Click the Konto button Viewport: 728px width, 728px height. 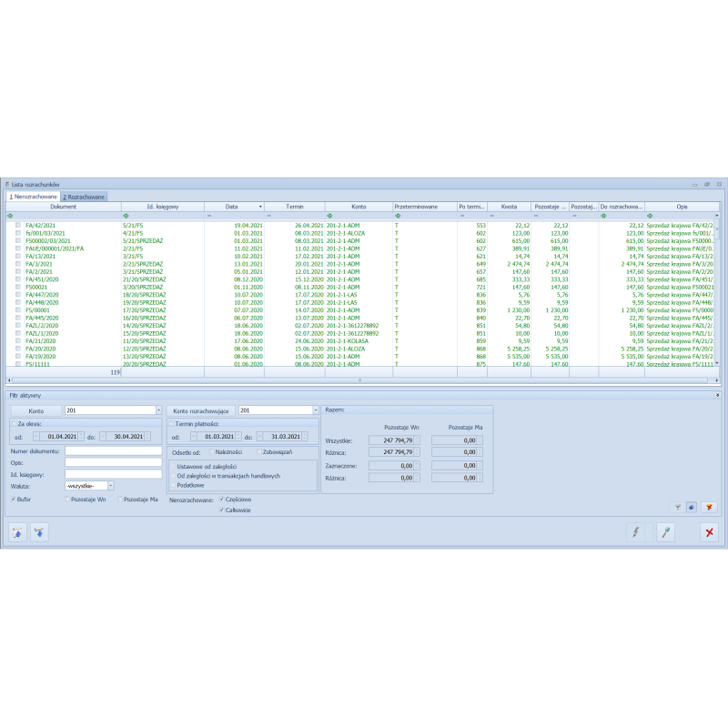tap(35, 410)
